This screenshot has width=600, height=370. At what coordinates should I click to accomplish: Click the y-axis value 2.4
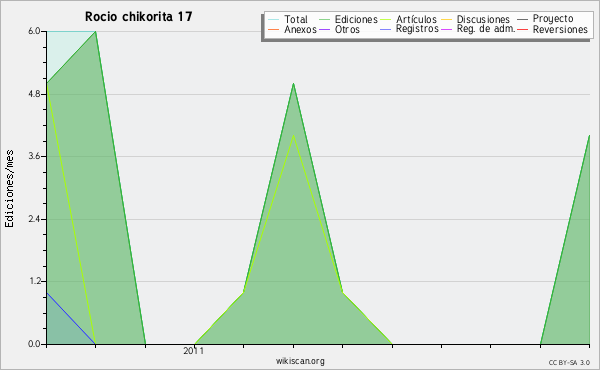coord(34,219)
